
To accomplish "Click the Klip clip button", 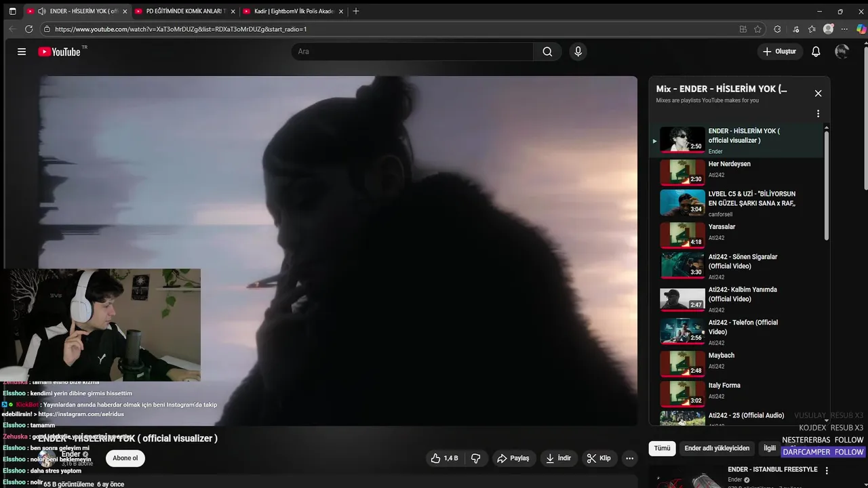I will click(599, 458).
